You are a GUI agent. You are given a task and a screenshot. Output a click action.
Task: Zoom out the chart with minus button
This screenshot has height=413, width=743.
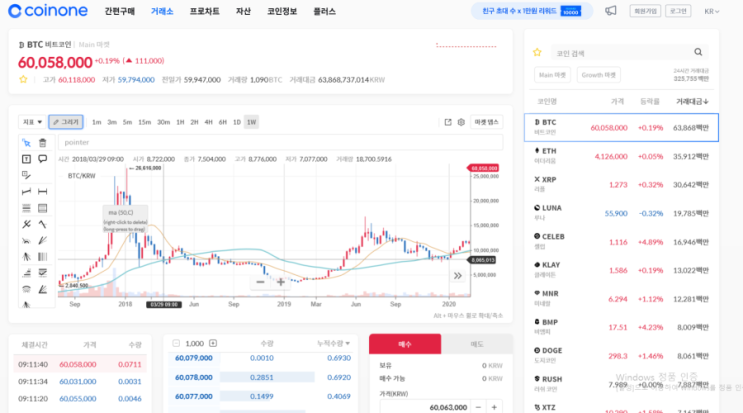(x=260, y=282)
